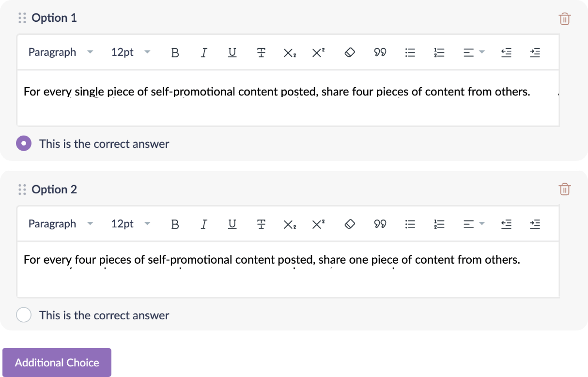This screenshot has width=588, height=377.
Task: Apply strikethrough in Option 1 toolbar
Action: click(x=261, y=52)
